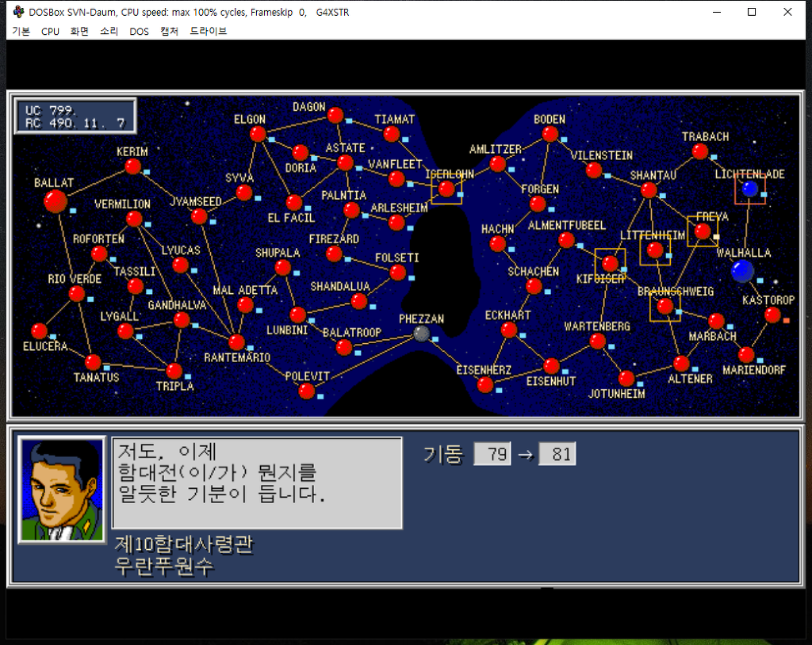Click the old 기동 value 79
The width and height of the screenshot is (812, 645).
coord(492,454)
